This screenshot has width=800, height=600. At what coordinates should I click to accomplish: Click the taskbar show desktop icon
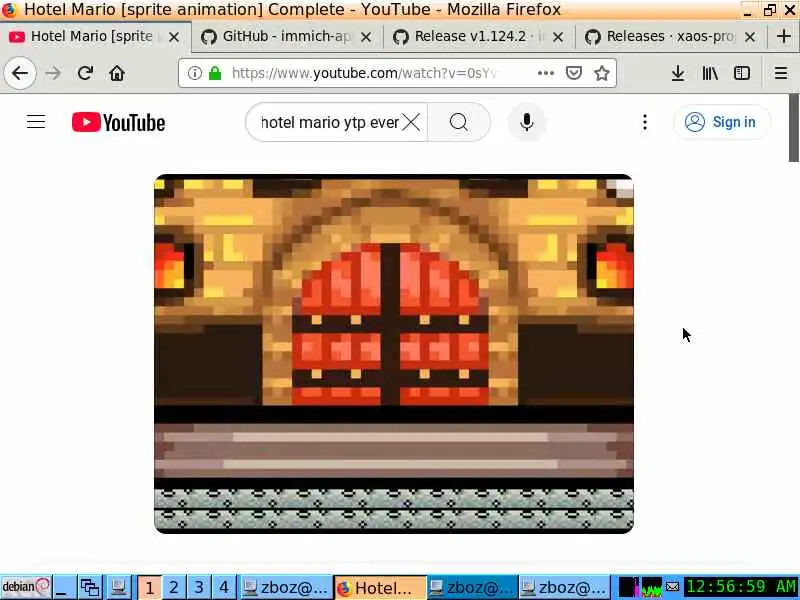coord(64,587)
